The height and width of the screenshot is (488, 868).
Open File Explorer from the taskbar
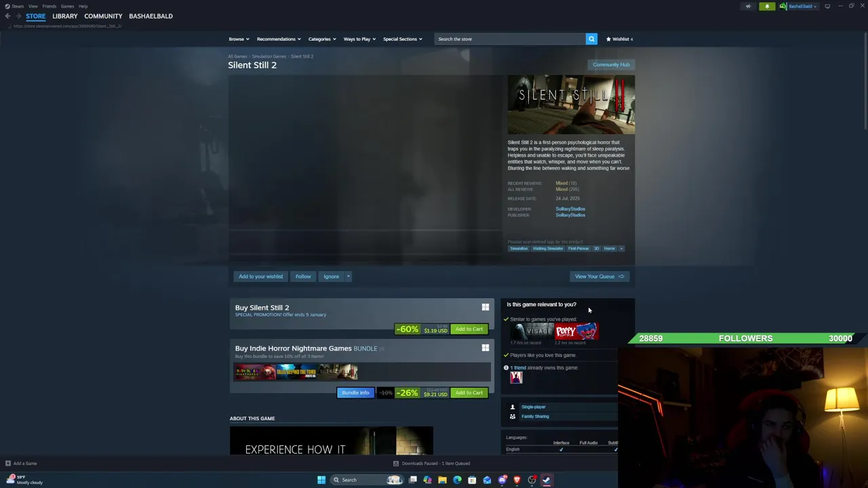pyautogui.click(x=442, y=480)
